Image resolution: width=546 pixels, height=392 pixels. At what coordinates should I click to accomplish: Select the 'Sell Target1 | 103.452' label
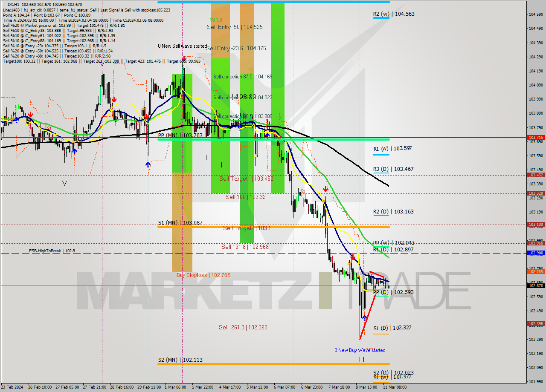click(246, 179)
